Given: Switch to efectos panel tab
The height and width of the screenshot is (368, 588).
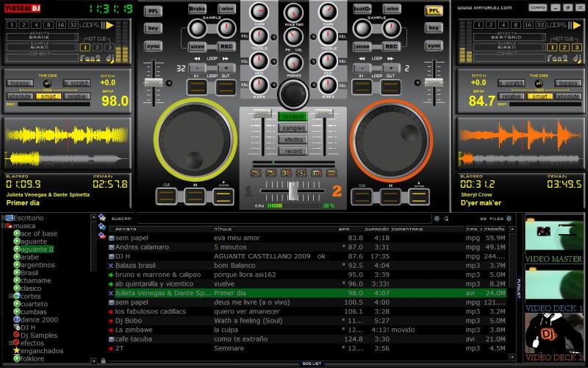Looking at the screenshot, I should [x=293, y=139].
